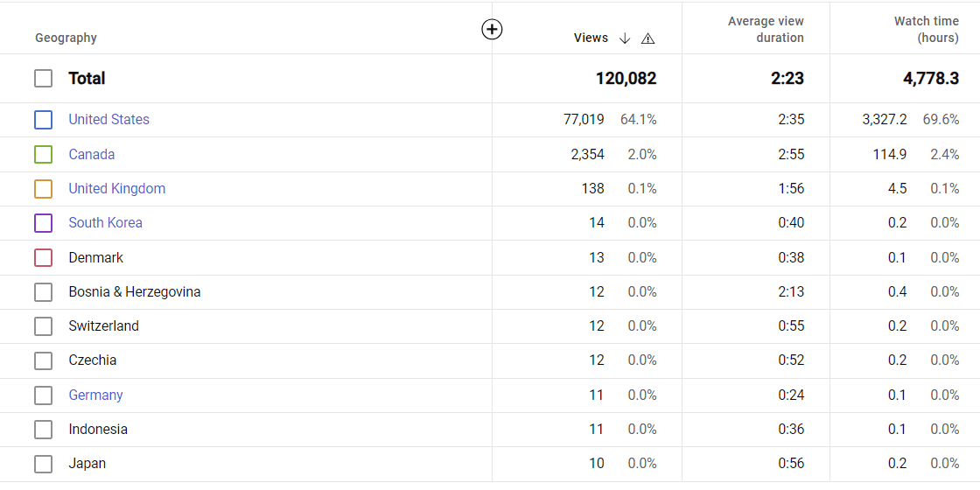Viewport: 980px width, 490px height.
Task: Open the United States geography link
Action: tap(108, 119)
